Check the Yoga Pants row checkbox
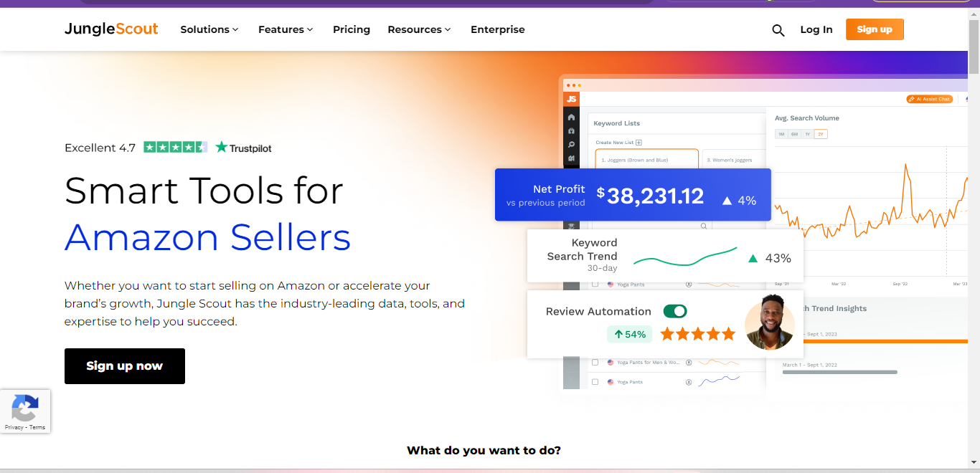Screen dimensions: 980x473 (595, 382)
